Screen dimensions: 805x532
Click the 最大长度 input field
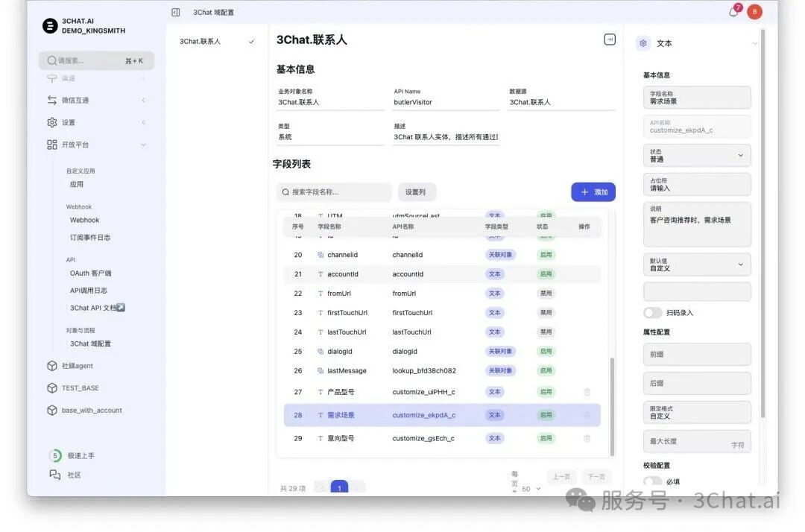pyautogui.click(x=697, y=441)
